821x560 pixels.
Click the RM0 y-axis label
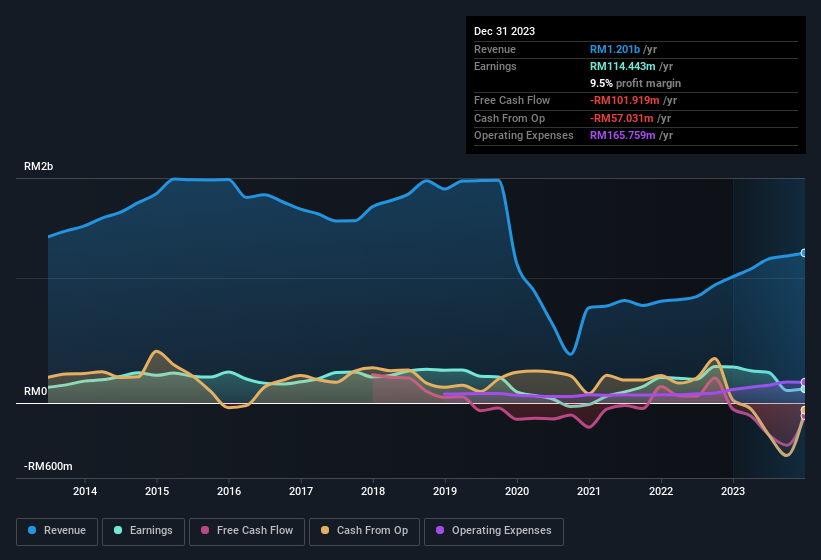[36, 391]
